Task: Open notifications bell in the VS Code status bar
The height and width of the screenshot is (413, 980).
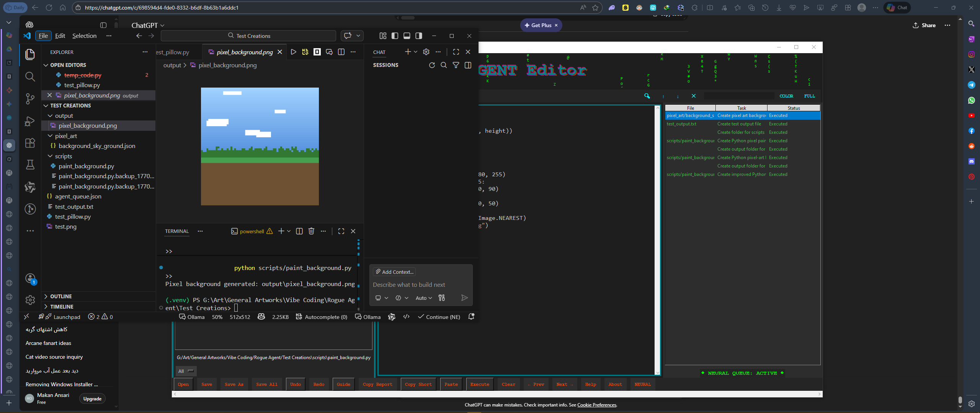Action: [x=471, y=317]
